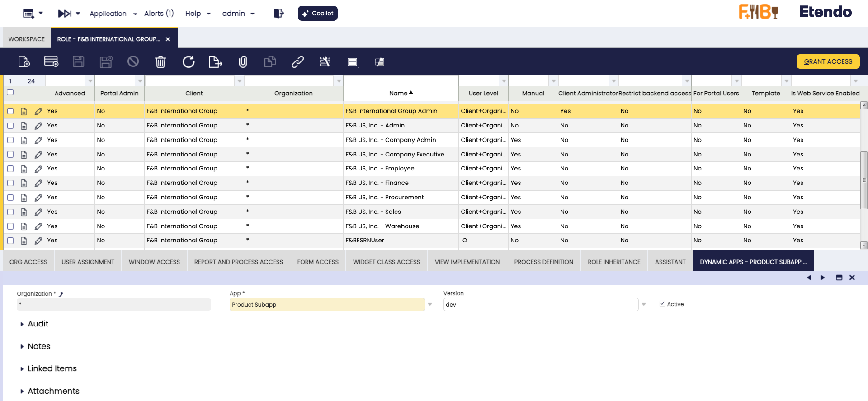Viewport: 868px width, 401px height.
Task: Export grid to spreadsheet icon
Action: click(x=215, y=61)
